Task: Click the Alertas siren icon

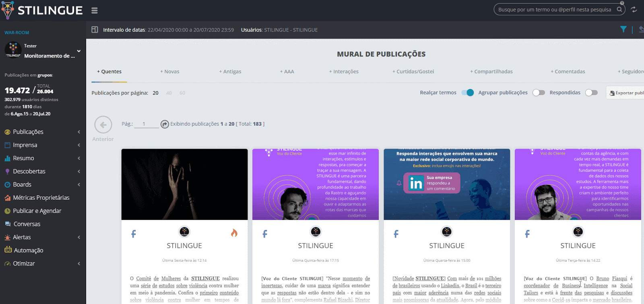Action: [x=7, y=238]
